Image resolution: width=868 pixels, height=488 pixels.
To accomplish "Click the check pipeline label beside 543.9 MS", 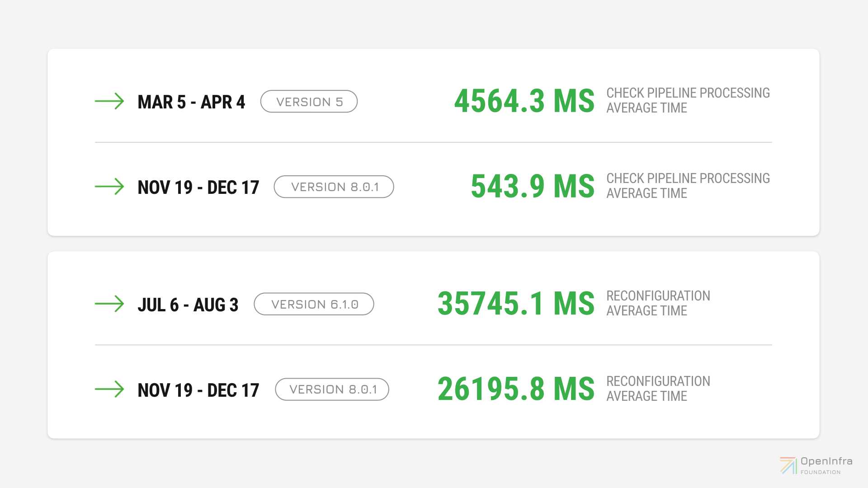I will (x=688, y=186).
